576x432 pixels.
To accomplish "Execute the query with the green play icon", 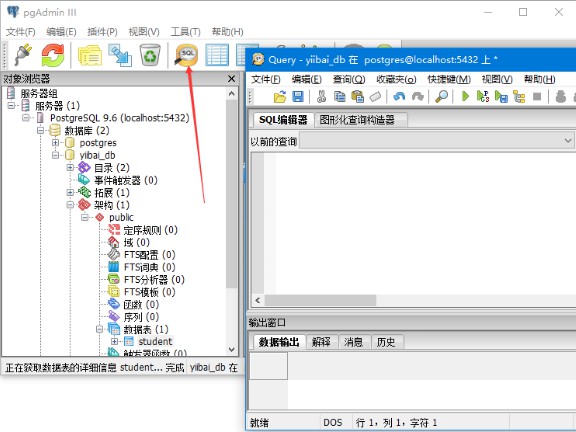I will tap(465, 97).
